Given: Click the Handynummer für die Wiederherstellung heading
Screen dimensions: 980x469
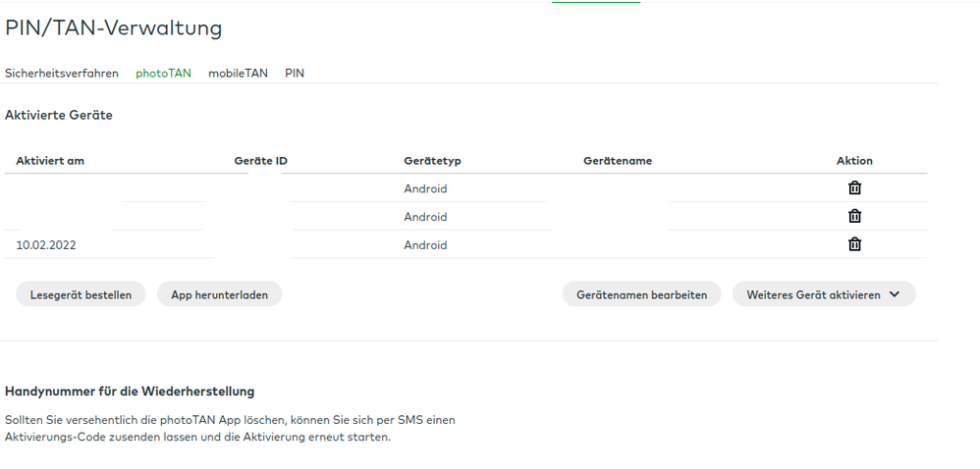Looking at the screenshot, I should (130, 391).
